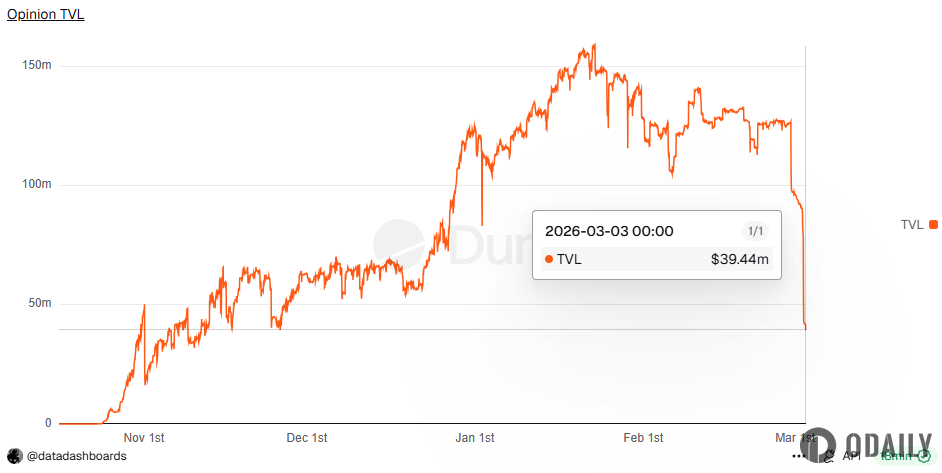Image resolution: width=942 pixels, height=473 pixels.
Task: Click the green verified checkmark icon
Action: (924, 456)
